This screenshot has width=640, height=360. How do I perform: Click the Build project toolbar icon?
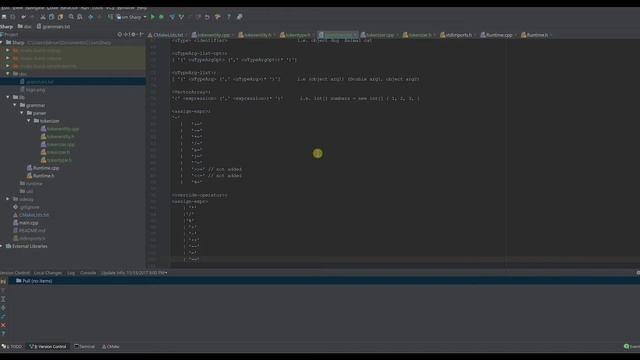point(110,17)
